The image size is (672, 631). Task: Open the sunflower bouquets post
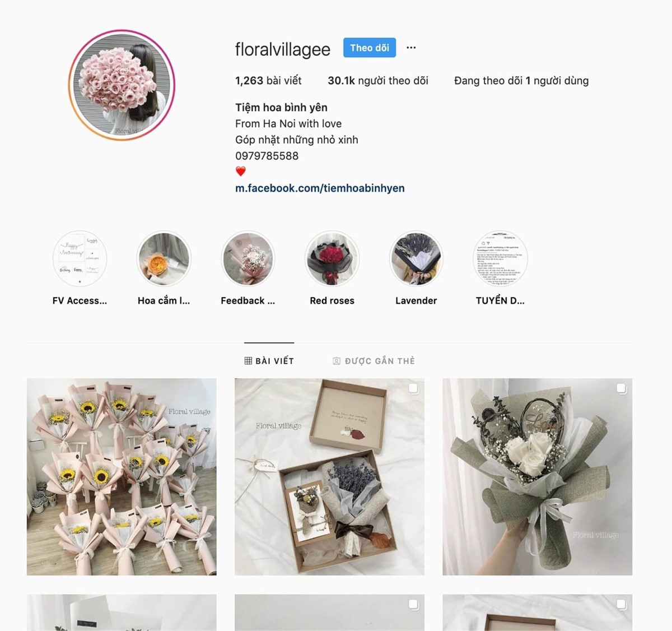tap(122, 477)
